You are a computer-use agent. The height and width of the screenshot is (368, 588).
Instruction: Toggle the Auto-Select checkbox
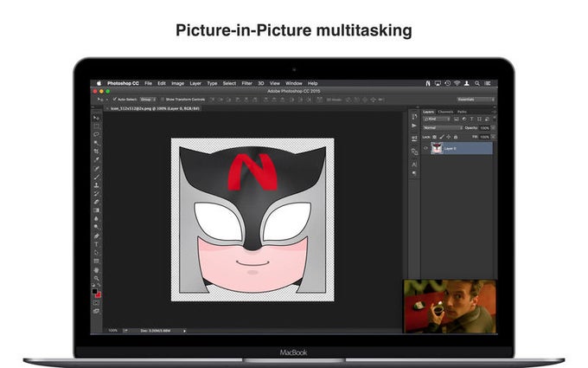(x=114, y=99)
